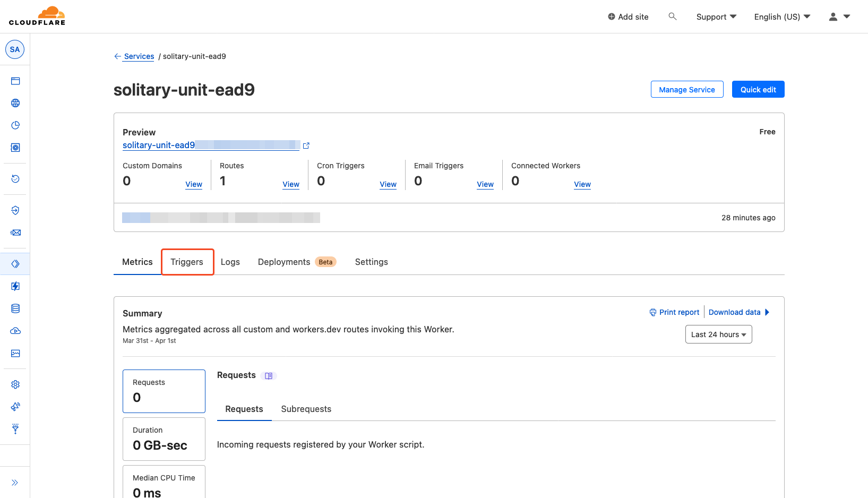Select the Duration 0 GB-sec metric card
The height and width of the screenshot is (498, 868).
point(164,439)
